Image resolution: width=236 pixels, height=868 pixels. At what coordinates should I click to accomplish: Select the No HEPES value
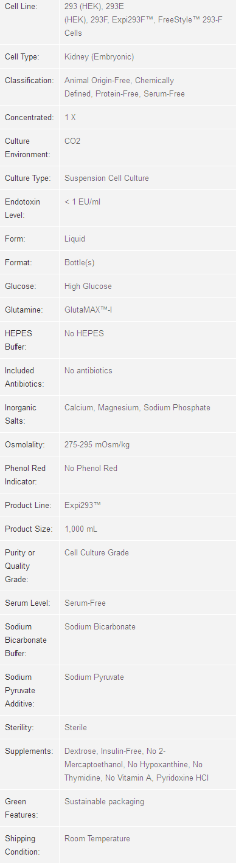pyautogui.click(x=84, y=334)
